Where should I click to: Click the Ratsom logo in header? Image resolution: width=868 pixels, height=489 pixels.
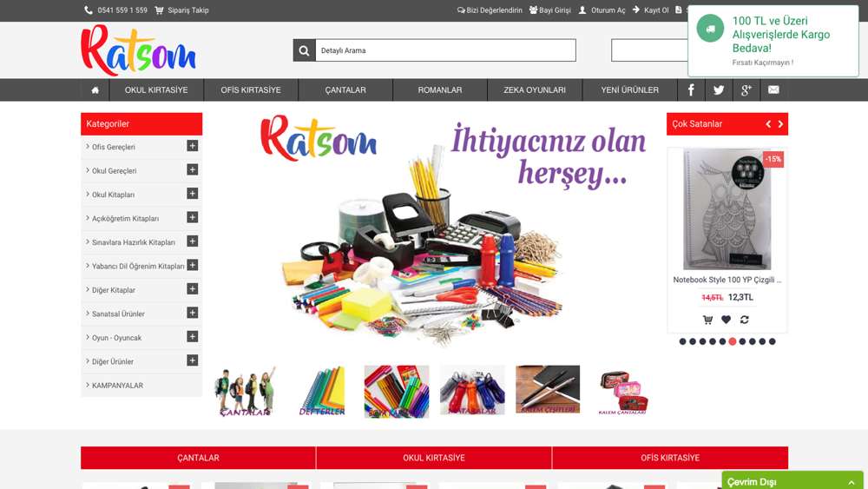[x=138, y=50]
